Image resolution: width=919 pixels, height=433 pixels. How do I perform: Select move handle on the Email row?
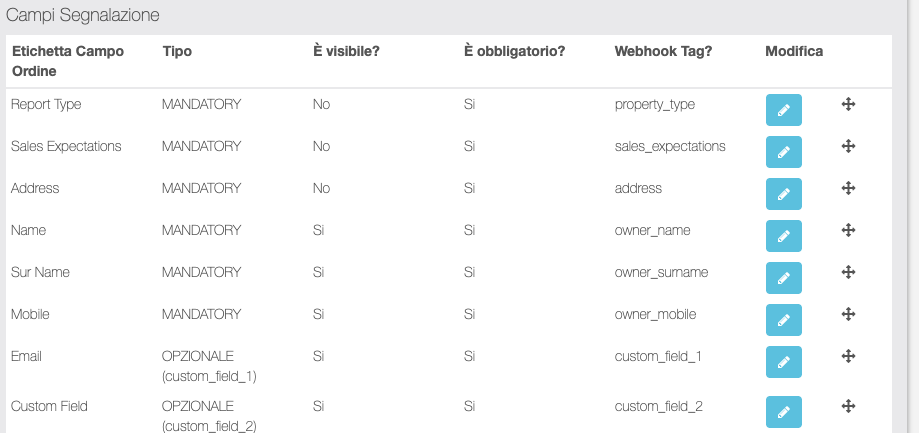[x=847, y=356]
